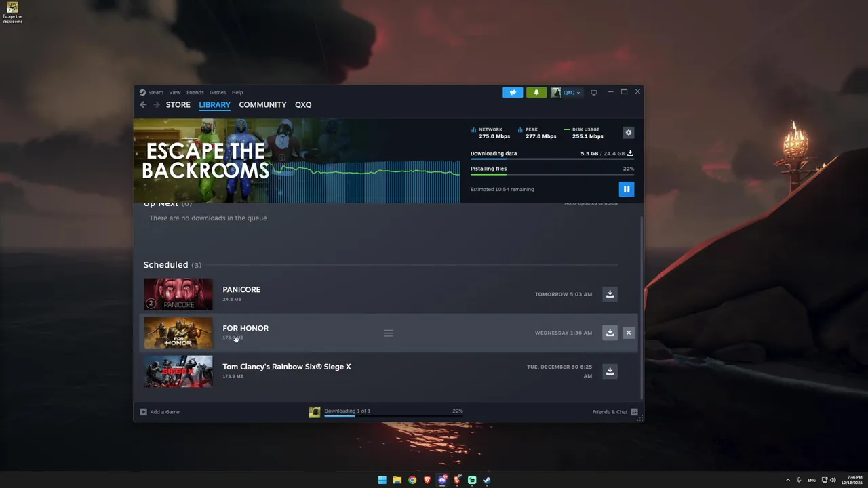This screenshot has height=488, width=868.
Task: Open the Help menu
Action: (237, 92)
